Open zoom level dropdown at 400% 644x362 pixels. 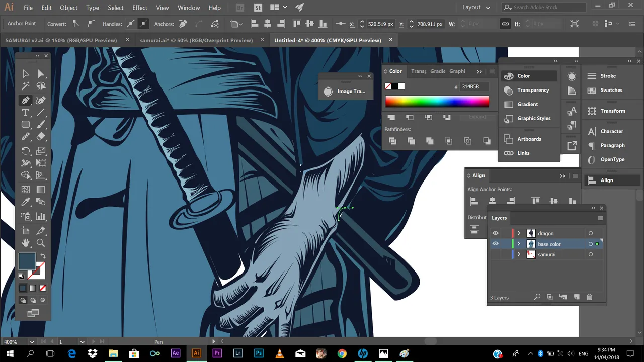pyautogui.click(x=32, y=342)
